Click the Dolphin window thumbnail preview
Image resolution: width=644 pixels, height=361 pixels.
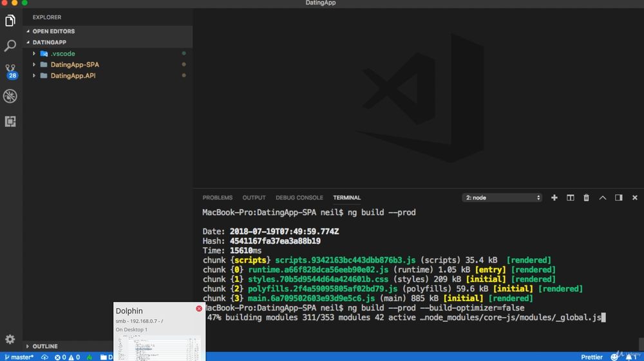tap(159, 348)
